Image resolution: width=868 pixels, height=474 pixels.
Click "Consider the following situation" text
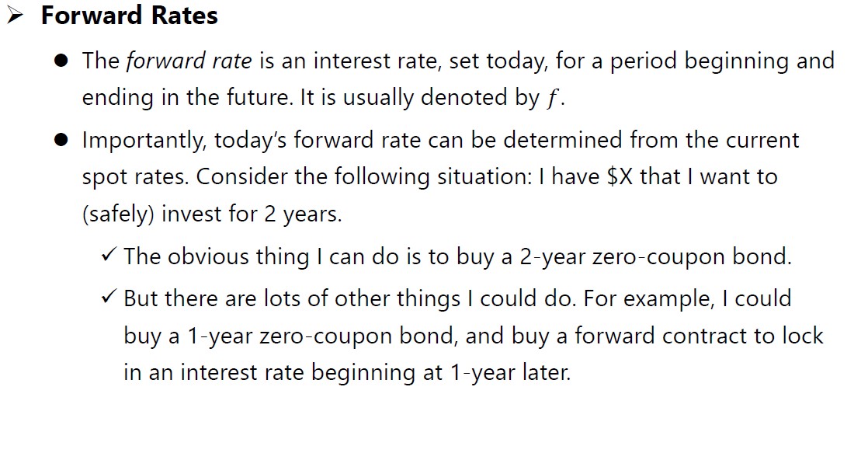(367, 176)
